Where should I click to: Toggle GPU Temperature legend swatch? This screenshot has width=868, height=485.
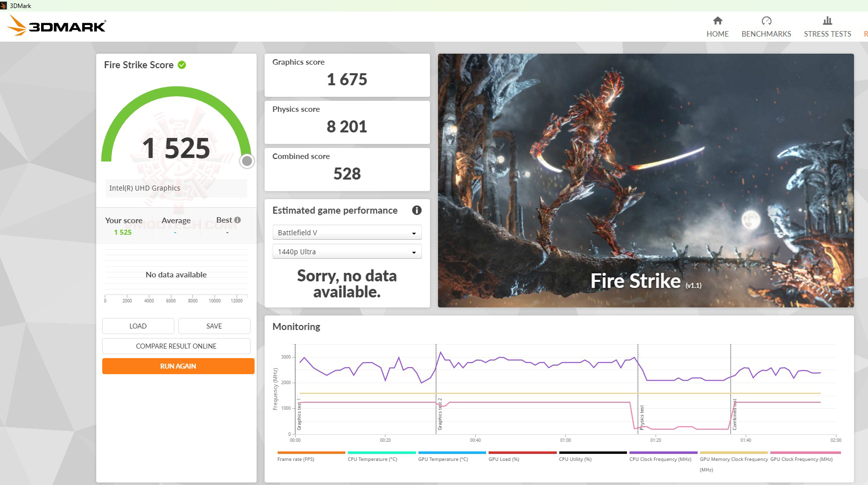(x=452, y=452)
